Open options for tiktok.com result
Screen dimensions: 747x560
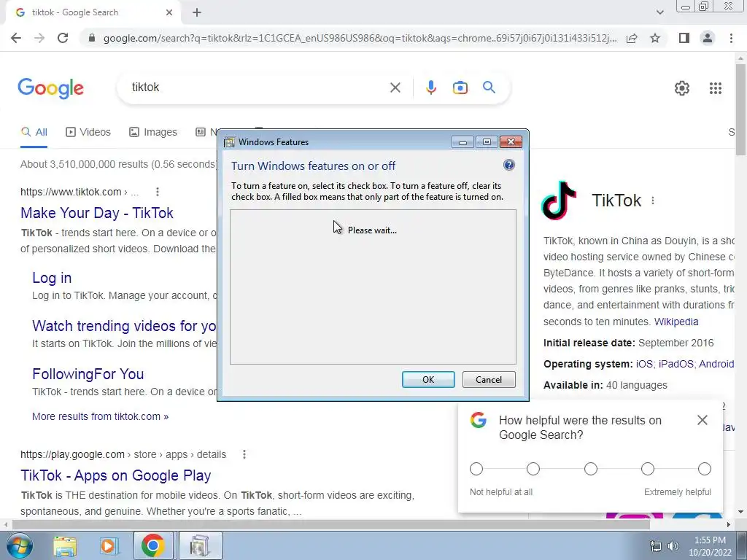point(158,192)
